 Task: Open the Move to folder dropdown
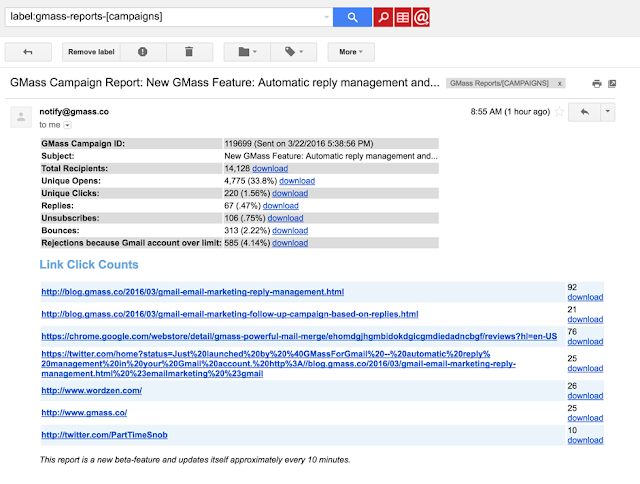tap(247, 52)
